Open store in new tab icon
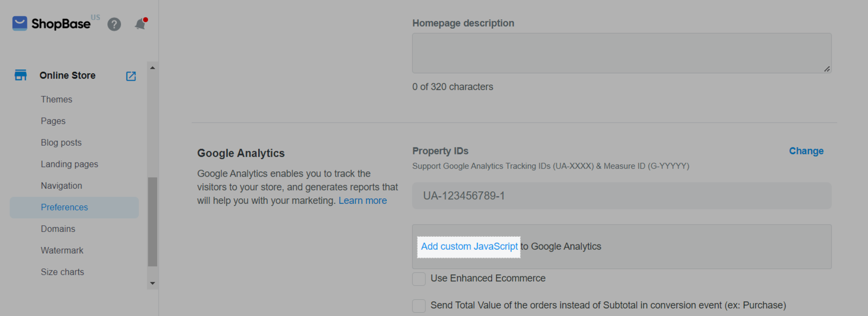 click(131, 76)
